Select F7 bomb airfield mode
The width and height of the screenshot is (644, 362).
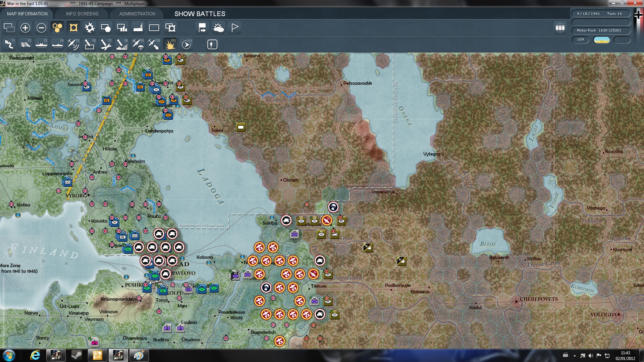point(106,44)
